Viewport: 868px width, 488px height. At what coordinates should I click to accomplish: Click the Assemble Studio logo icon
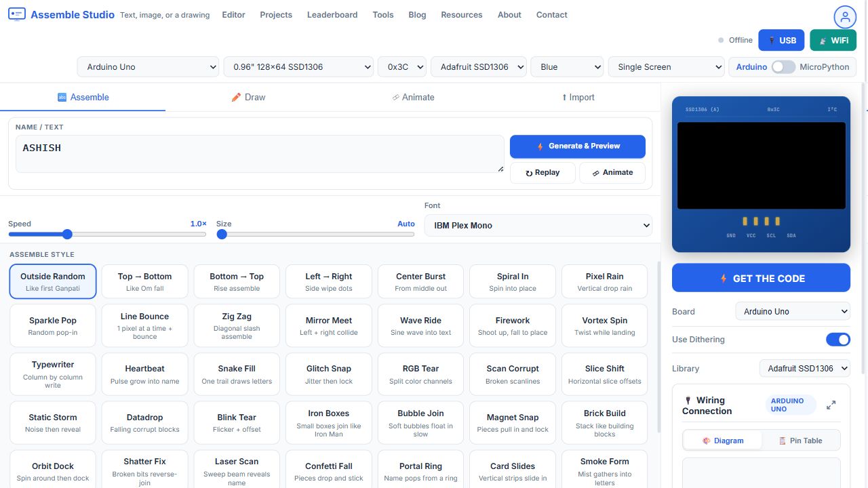pos(16,14)
